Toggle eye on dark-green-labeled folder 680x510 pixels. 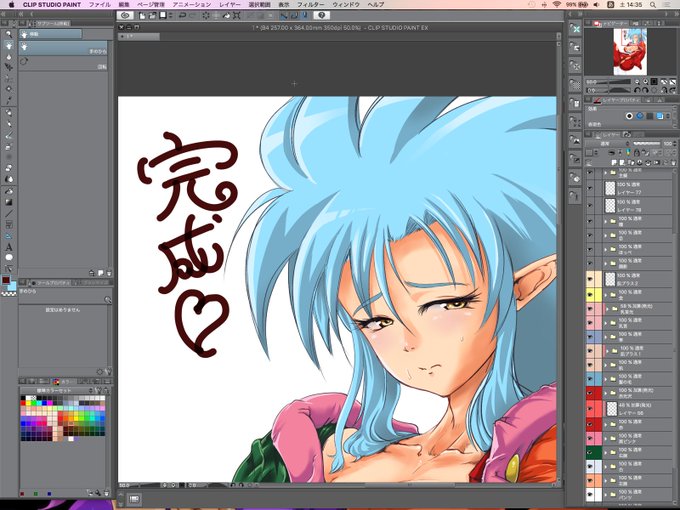click(589, 452)
